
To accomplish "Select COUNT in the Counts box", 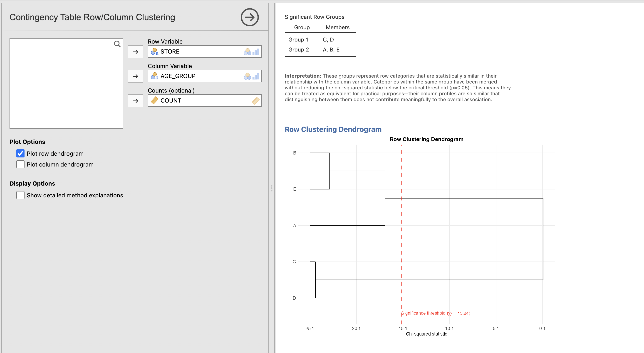I will click(171, 101).
